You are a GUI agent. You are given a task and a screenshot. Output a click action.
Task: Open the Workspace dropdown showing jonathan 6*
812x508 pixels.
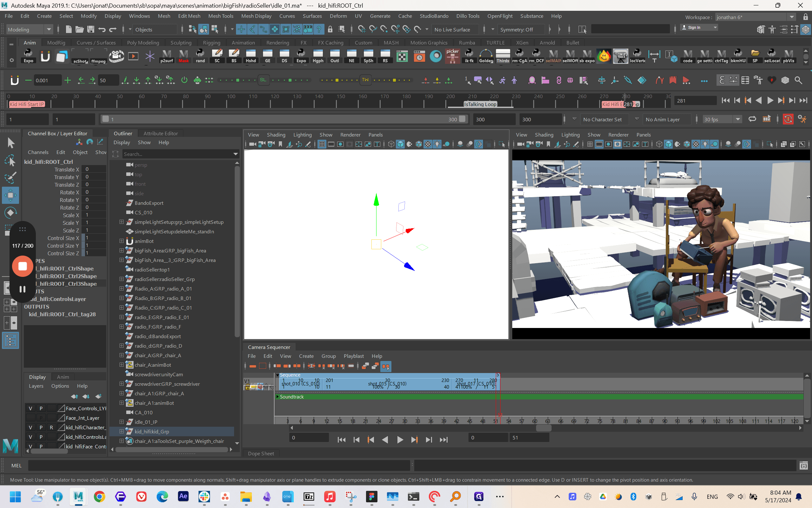pyautogui.click(x=755, y=17)
